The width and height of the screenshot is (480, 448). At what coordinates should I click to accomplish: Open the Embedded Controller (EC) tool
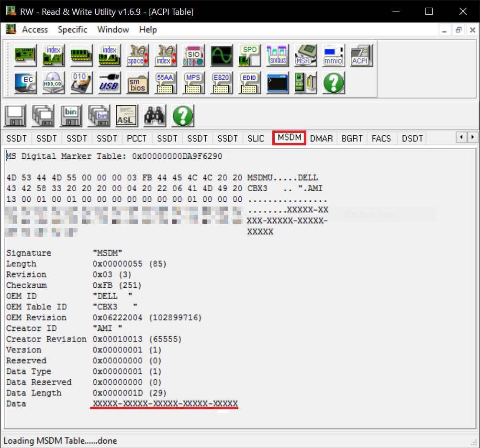pos(25,83)
